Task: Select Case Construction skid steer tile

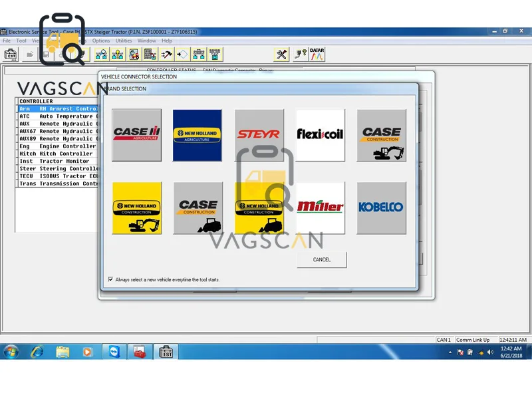Action: click(x=198, y=208)
